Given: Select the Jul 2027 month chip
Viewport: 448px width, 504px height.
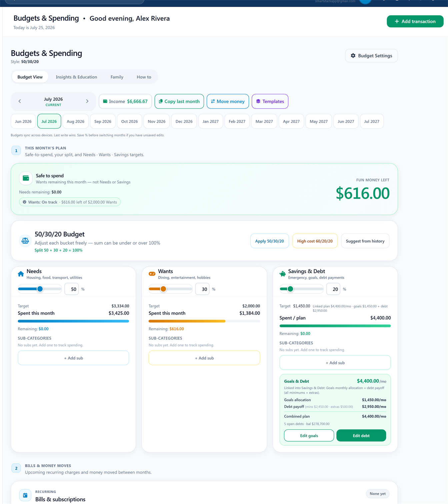Looking at the screenshot, I should point(372,121).
